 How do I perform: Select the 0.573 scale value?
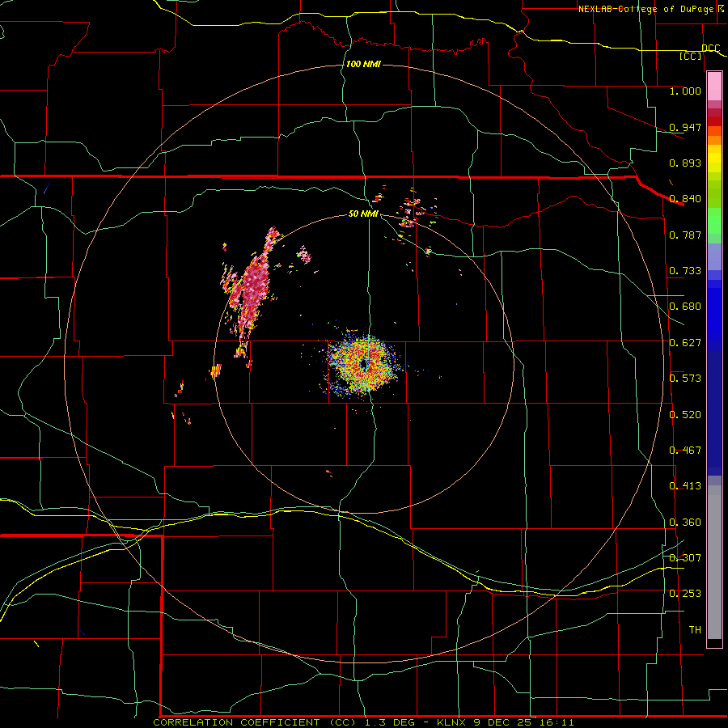685,379
